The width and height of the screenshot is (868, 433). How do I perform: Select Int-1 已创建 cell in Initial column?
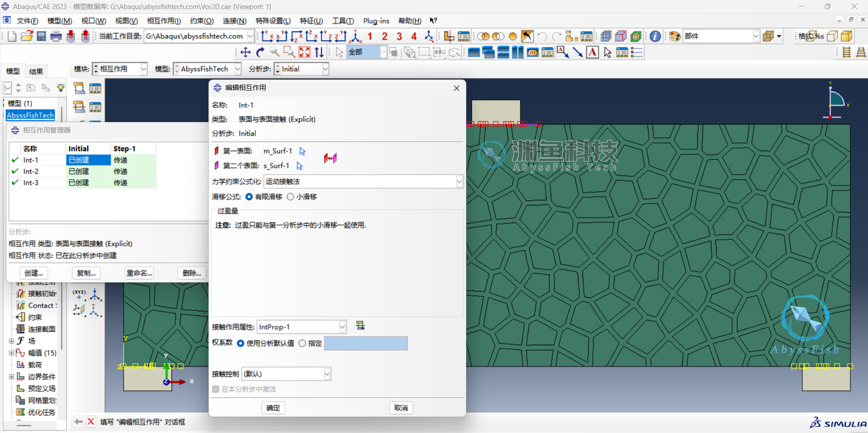(89, 160)
